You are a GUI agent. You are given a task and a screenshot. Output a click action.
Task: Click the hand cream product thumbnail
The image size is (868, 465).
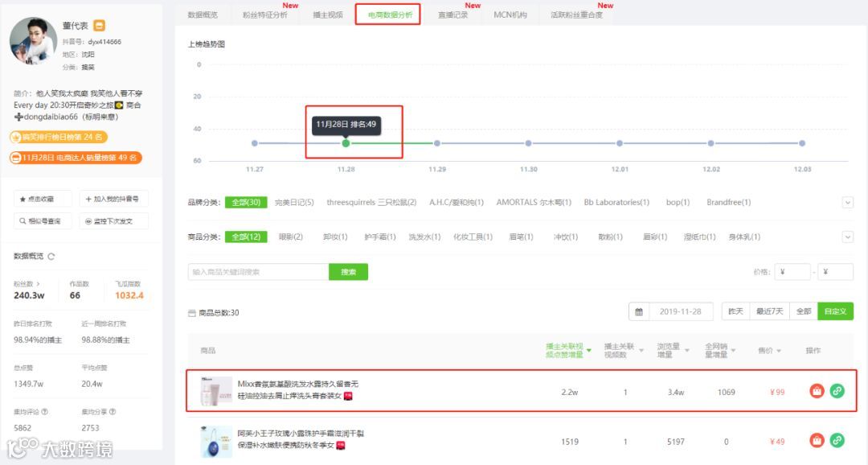tap(216, 441)
